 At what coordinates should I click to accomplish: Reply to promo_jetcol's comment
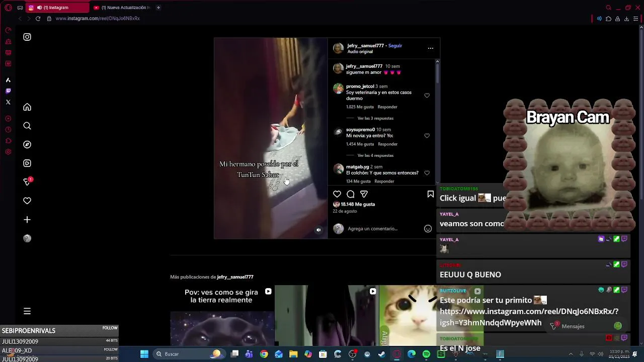coord(387,107)
